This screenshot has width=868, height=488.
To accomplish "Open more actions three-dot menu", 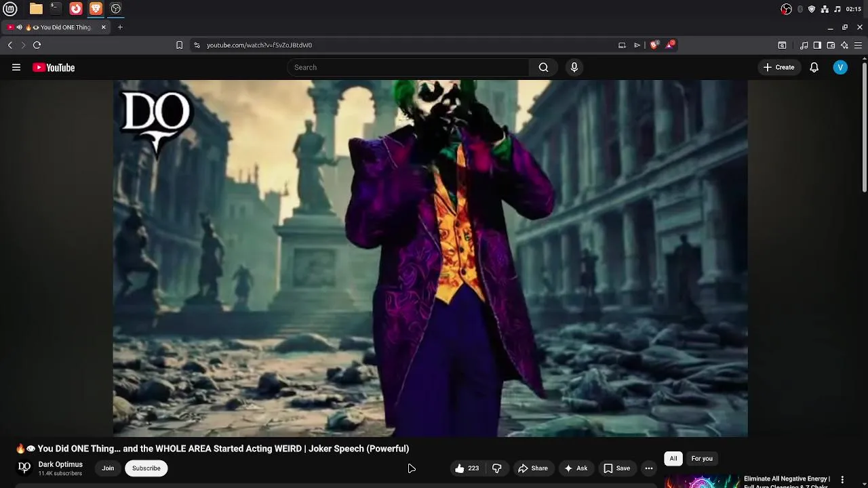I will [x=649, y=468].
